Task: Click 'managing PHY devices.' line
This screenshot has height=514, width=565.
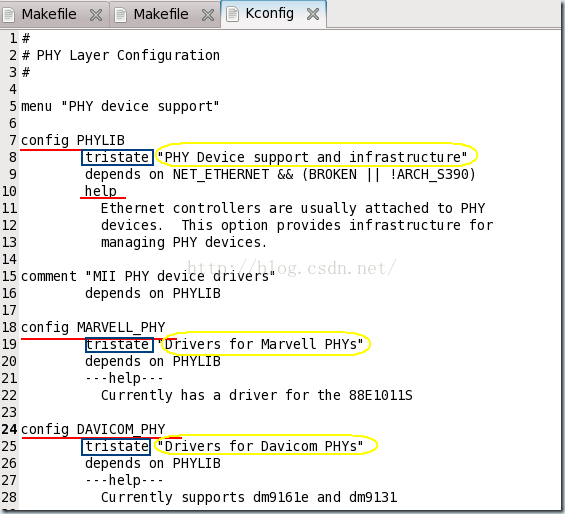Action: (184, 242)
